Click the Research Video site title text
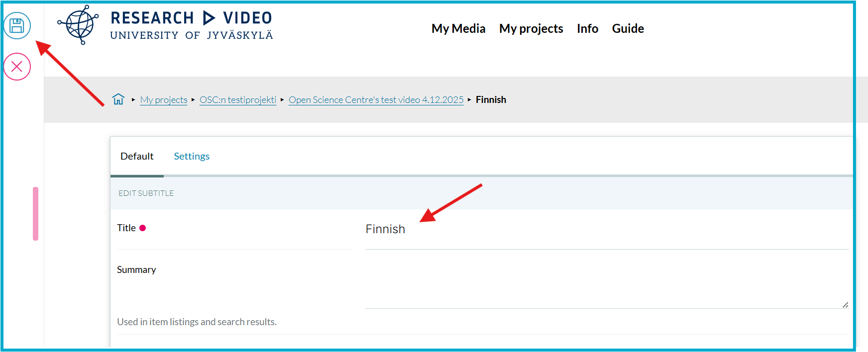The height and width of the screenshot is (352, 868). pyautogui.click(x=191, y=18)
